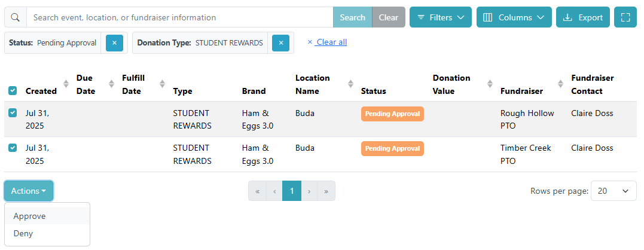
Task: Select Deny in the Actions menu
Action: (x=23, y=233)
